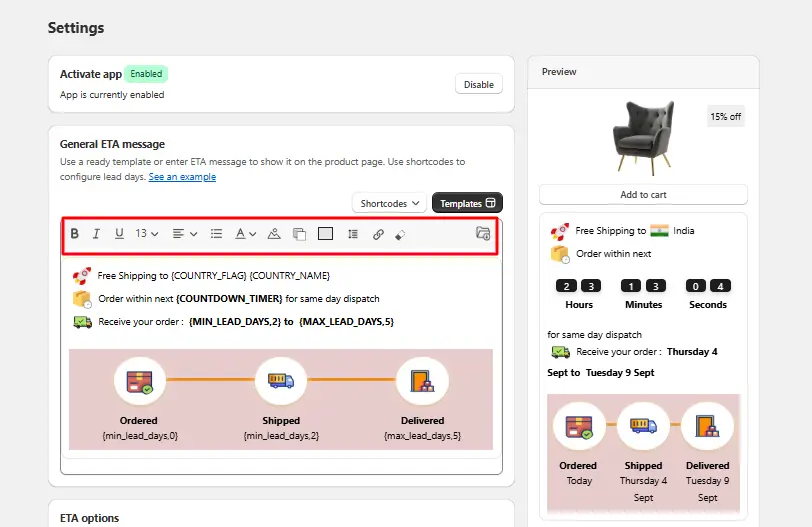
Task: Open the Shortcodes dropdown
Action: click(x=389, y=203)
